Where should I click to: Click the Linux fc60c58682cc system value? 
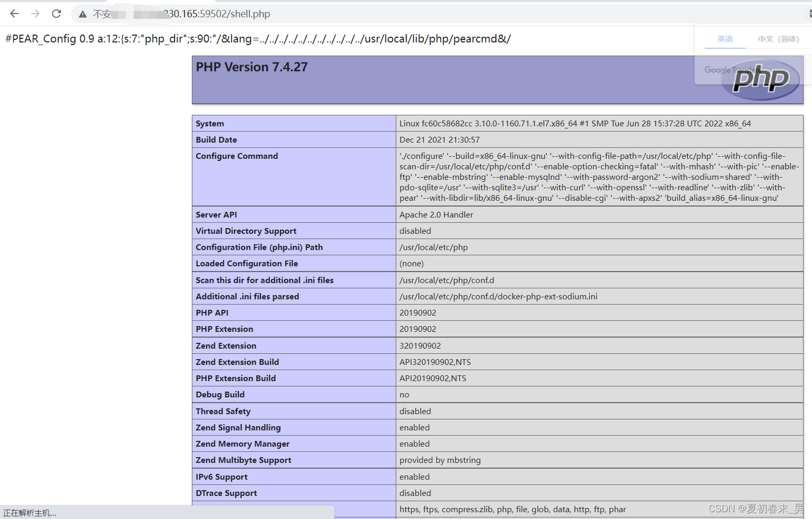pyautogui.click(x=575, y=124)
